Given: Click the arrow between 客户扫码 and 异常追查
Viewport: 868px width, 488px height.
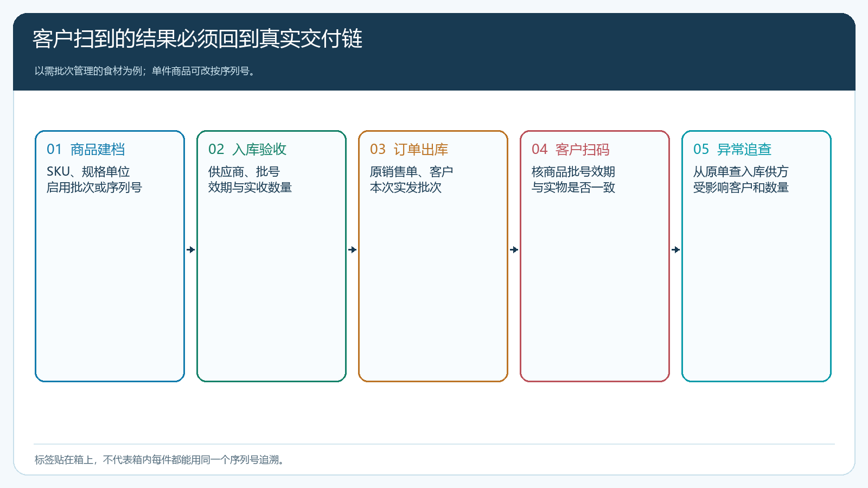Looking at the screenshot, I should [x=676, y=250].
